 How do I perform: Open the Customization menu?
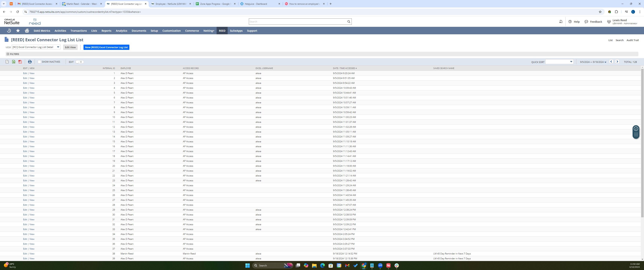point(171,31)
